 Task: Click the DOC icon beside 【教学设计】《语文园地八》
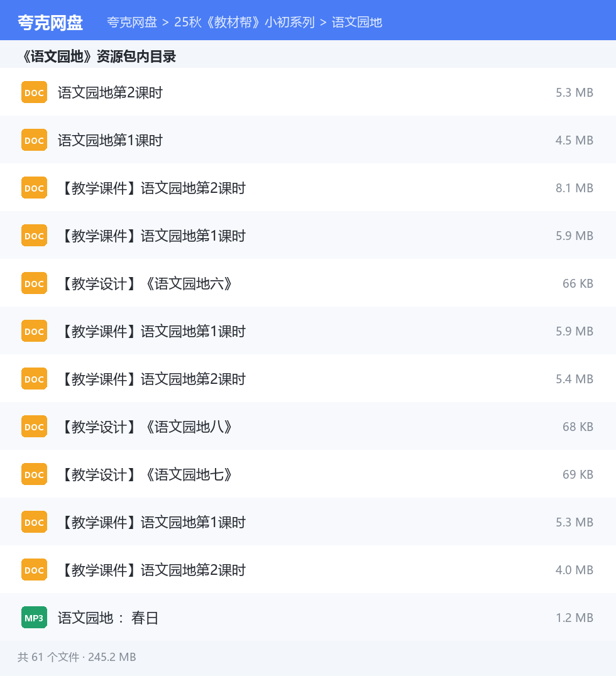point(34,427)
